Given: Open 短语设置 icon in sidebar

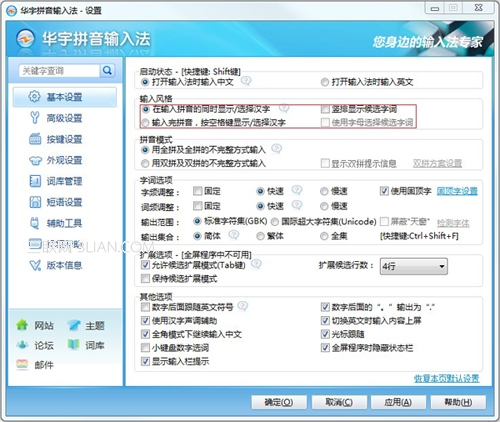Looking at the screenshot, I should [x=35, y=202].
